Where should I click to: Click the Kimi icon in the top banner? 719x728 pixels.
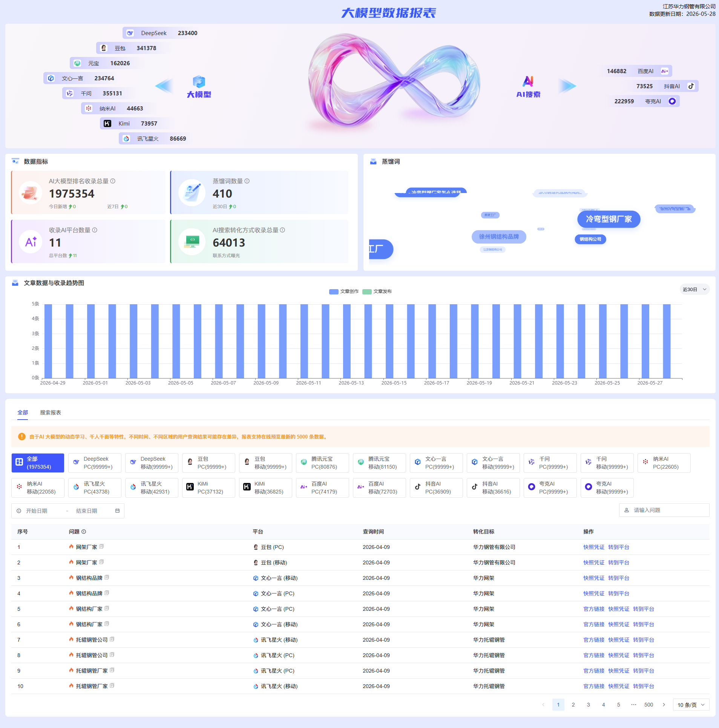[107, 124]
